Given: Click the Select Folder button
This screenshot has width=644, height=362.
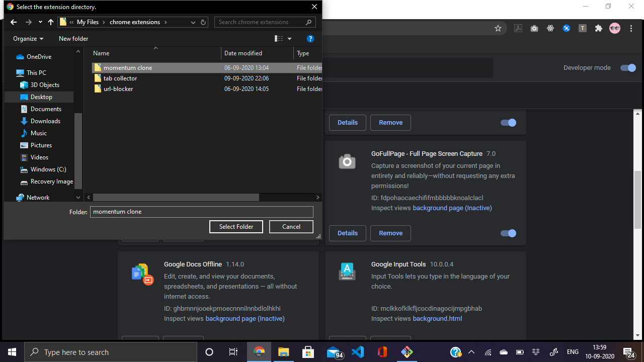Looking at the screenshot, I should point(236,227).
